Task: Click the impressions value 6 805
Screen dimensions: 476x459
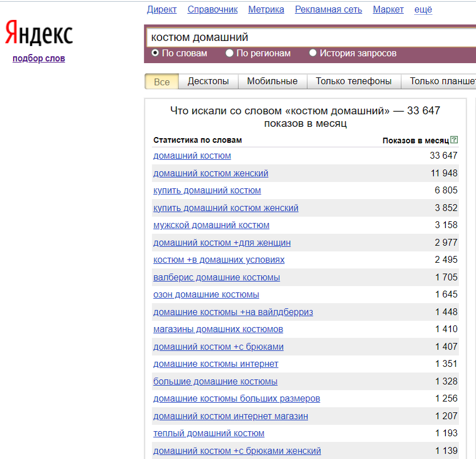Action: tap(446, 190)
